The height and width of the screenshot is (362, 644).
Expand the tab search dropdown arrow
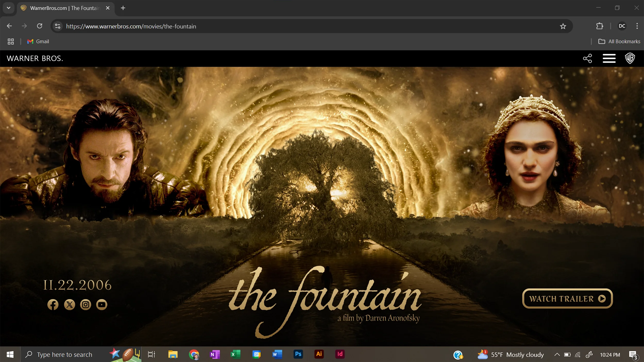9,8
